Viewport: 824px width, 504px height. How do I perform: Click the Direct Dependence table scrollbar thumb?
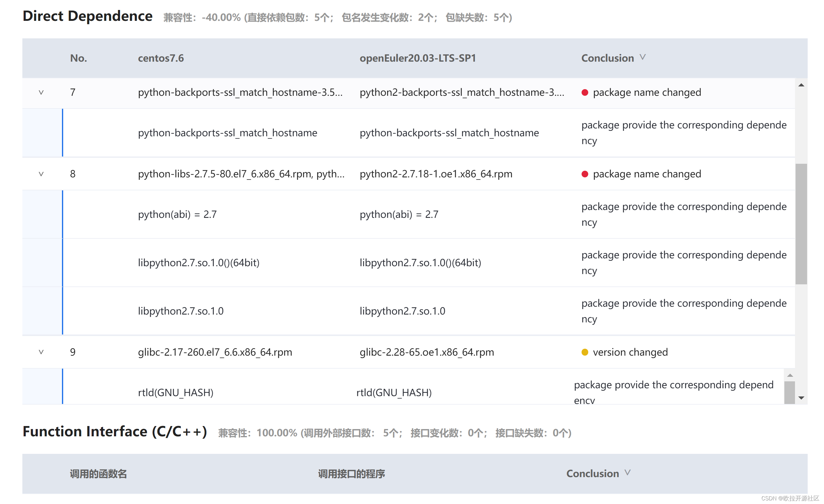801,224
